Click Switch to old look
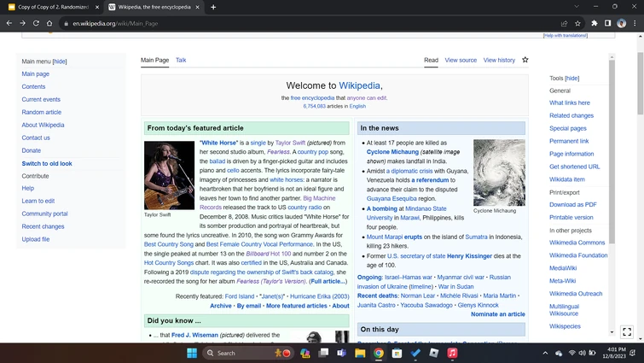The image size is (644, 363). click(x=47, y=164)
